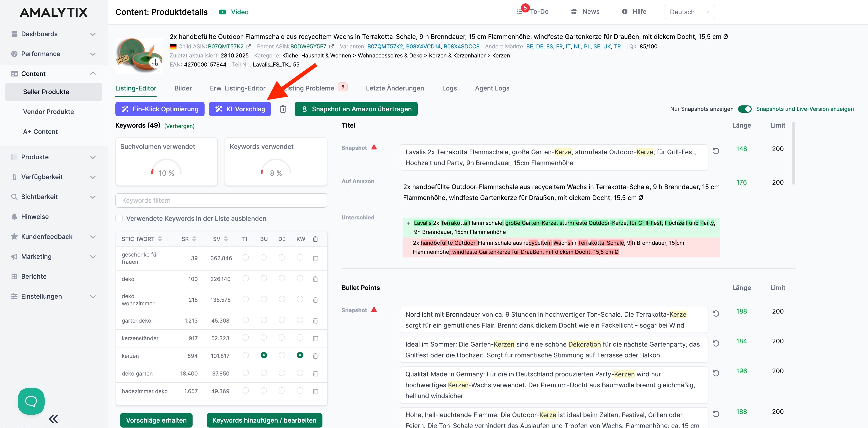Image resolution: width=868 pixels, height=428 pixels.
Task: Collapse sidebar with double-chevron icon
Action: pos(53,418)
